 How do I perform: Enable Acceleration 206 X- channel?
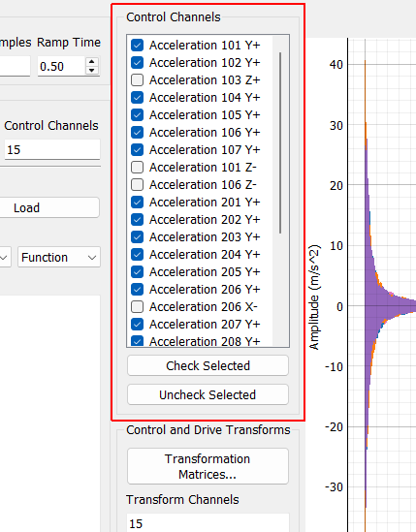coord(137,307)
